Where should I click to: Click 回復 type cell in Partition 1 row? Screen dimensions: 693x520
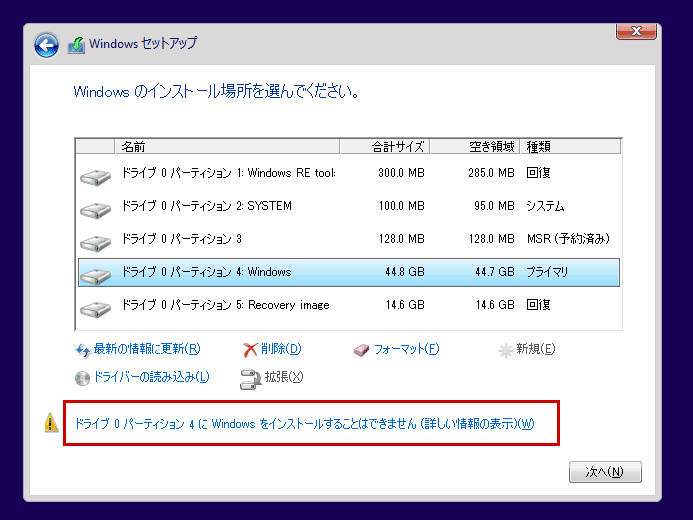click(538, 173)
